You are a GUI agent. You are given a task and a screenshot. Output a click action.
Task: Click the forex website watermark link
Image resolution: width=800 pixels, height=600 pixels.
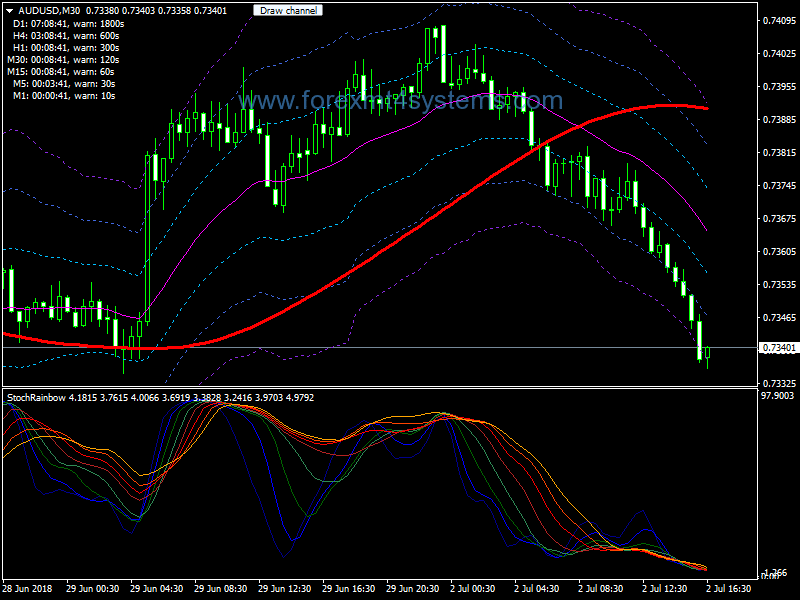(x=401, y=101)
